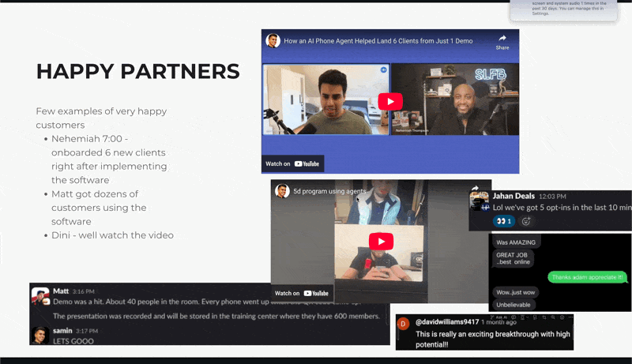
Task: Click Watch on YouTube for '5d program' video
Action: [x=302, y=294]
